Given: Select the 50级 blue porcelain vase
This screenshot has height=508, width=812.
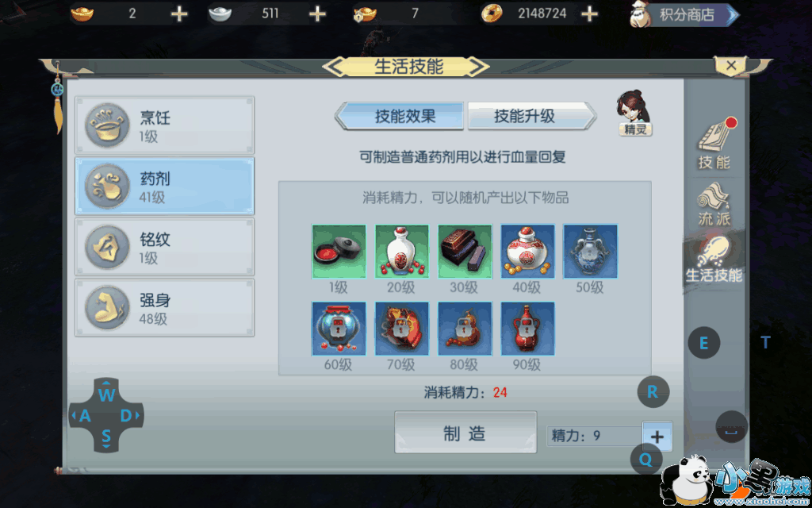Looking at the screenshot, I should (x=590, y=252).
